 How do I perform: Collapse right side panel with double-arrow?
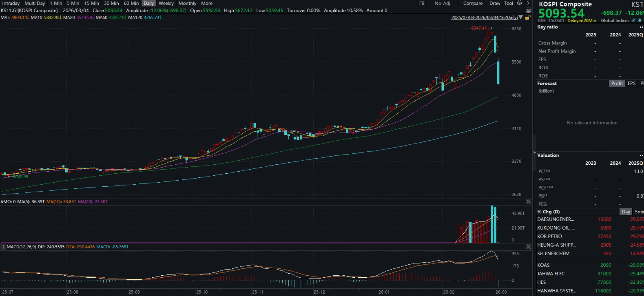click(534, 153)
